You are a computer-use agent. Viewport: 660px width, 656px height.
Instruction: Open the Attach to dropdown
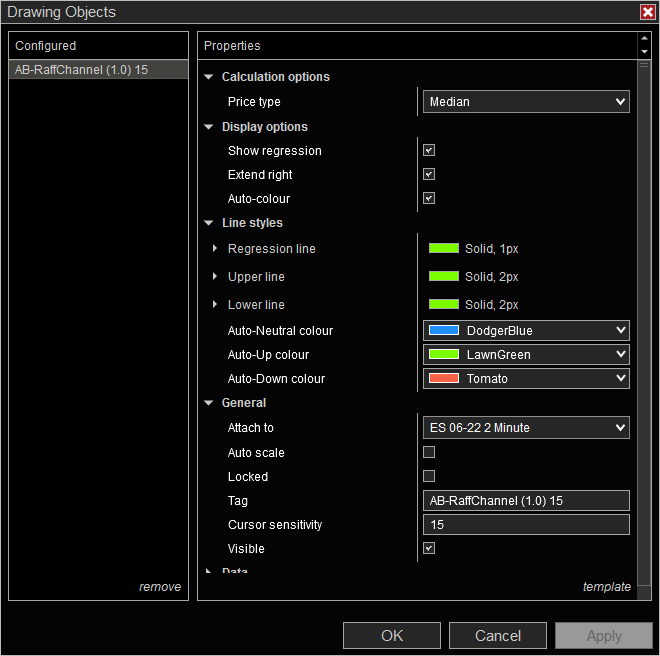[x=525, y=428]
